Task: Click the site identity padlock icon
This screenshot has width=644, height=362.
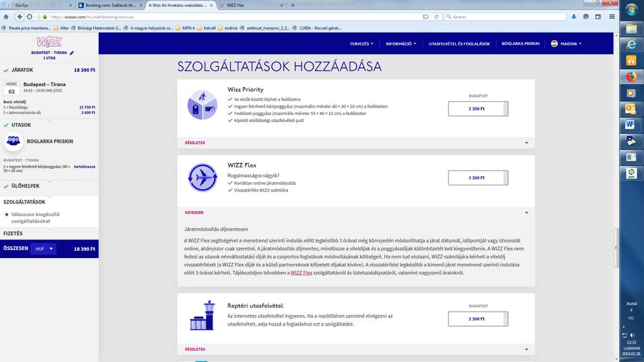Action: click(x=45, y=17)
